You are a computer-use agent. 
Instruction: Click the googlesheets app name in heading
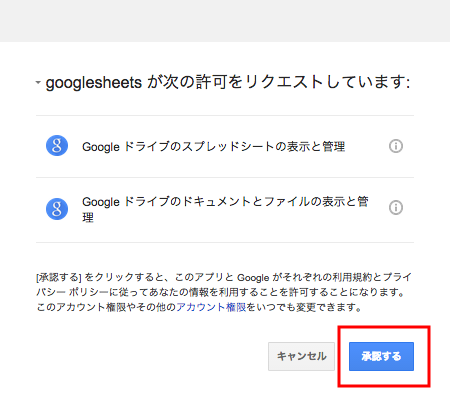click(94, 83)
